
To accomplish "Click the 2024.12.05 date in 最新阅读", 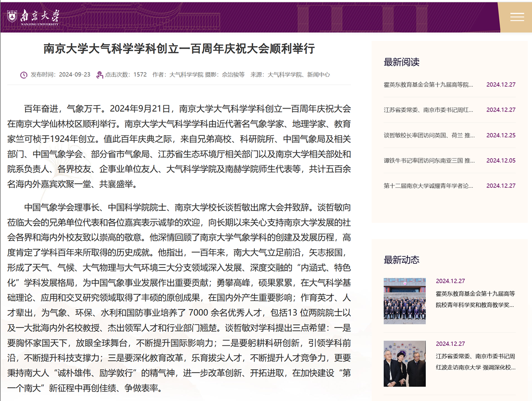I will pyautogui.click(x=500, y=160).
